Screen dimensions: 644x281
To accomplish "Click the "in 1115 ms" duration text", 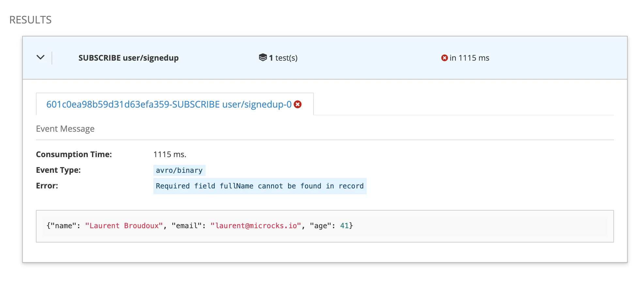I will coord(469,58).
